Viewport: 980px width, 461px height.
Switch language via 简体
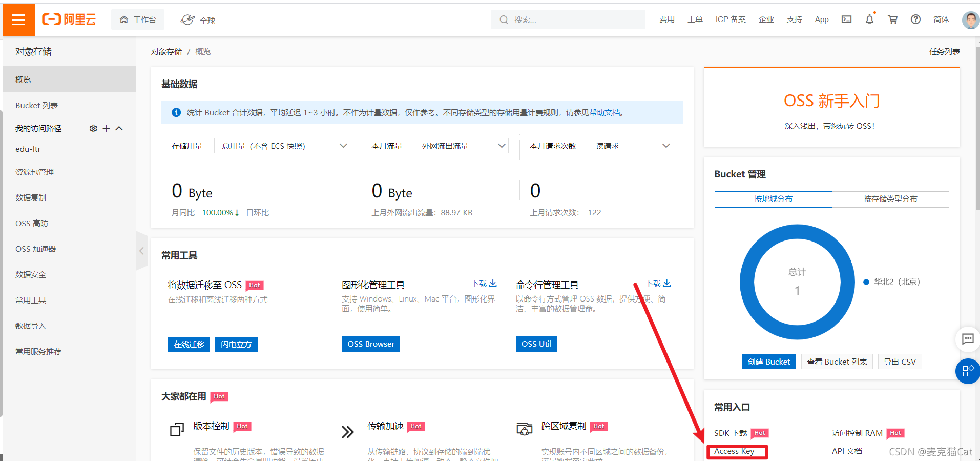point(941,19)
